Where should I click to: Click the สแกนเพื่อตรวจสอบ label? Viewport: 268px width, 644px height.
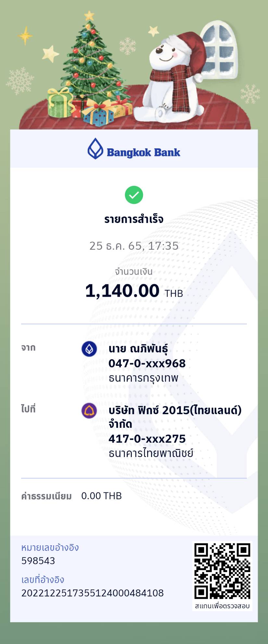point(223,606)
